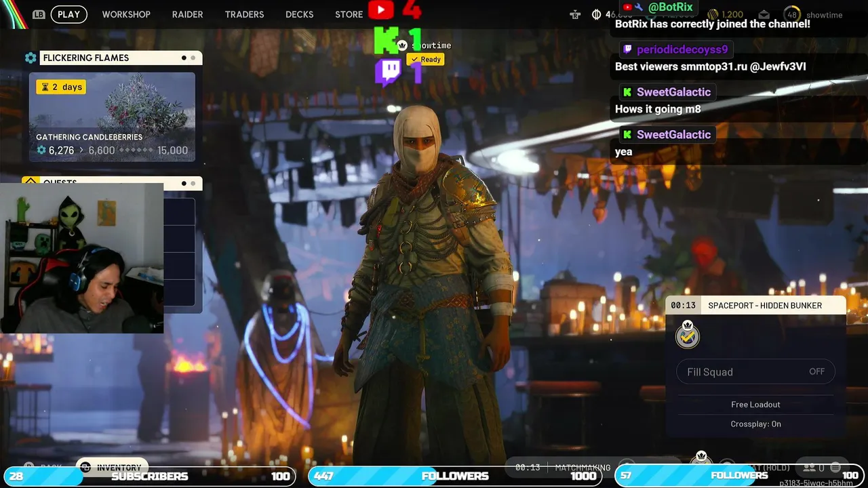The width and height of the screenshot is (868, 488).
Task: Click first SweetGalactic username in chat
Action: coord(673,92)
